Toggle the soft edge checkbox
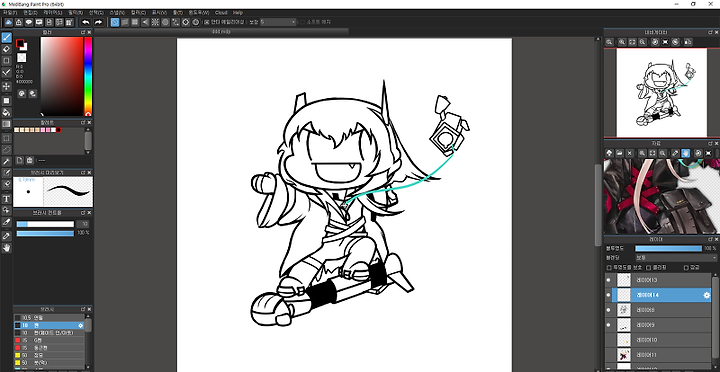The image size is (720, 372). point(302,22)
